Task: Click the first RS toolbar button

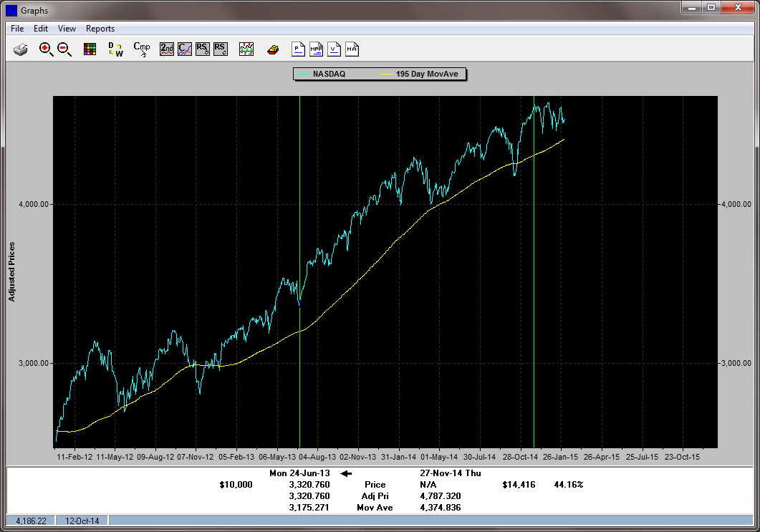Action: coord(203,49)
